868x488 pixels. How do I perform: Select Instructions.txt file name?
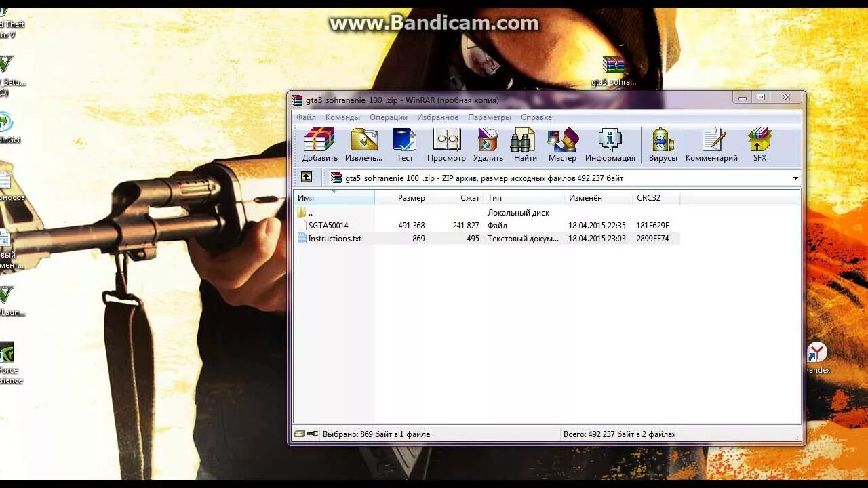tap(335, 239)
